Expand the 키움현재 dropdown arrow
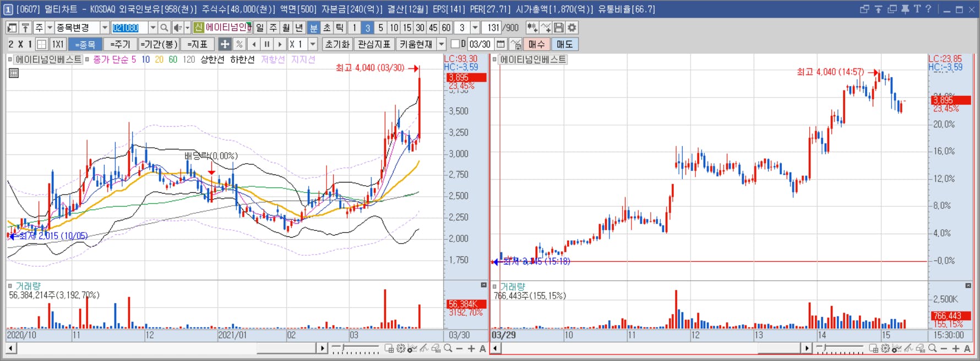 coord(442,44)
